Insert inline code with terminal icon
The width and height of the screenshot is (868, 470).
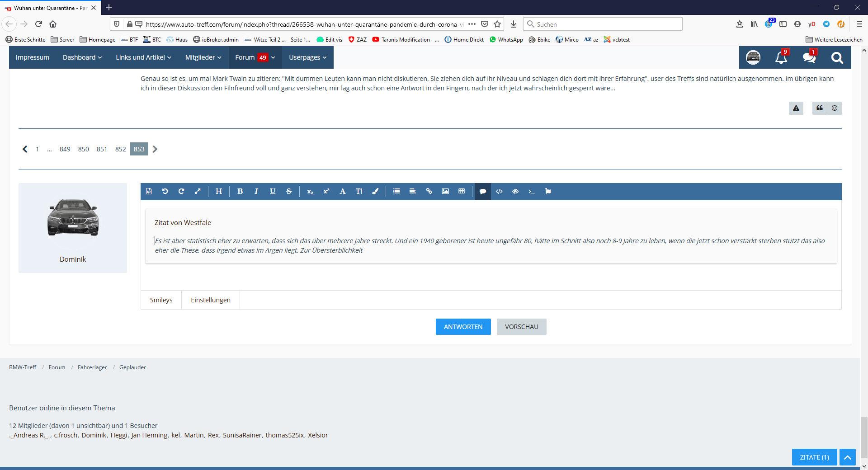click(x=532, y=191)
